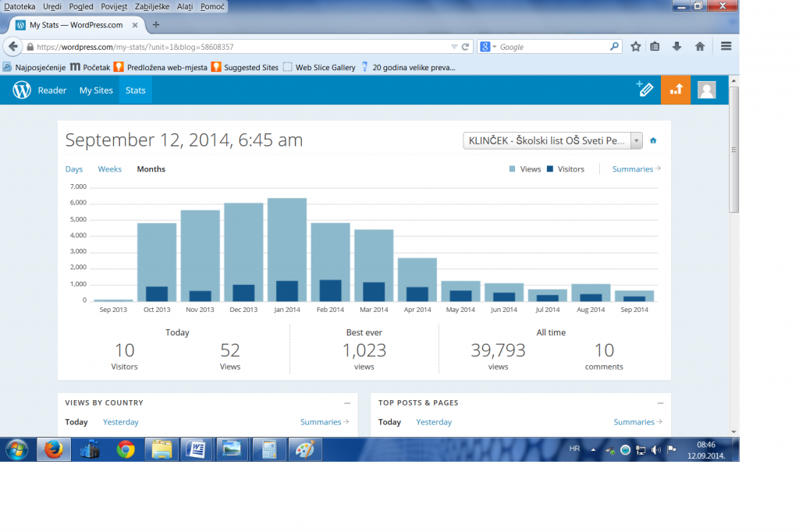Switch the chart to Days view
This screenshot has width=799, height=532.
74,169
